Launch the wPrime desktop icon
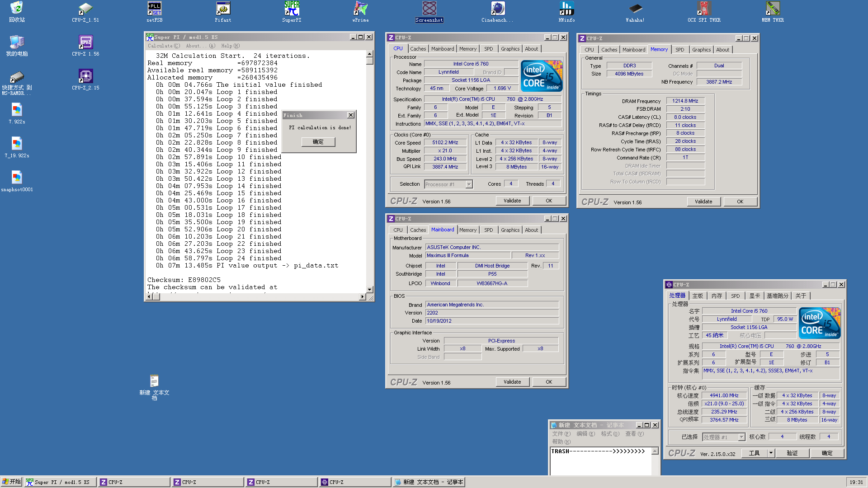The height and width of the screenshot is (488, 868). click(360, 12)
